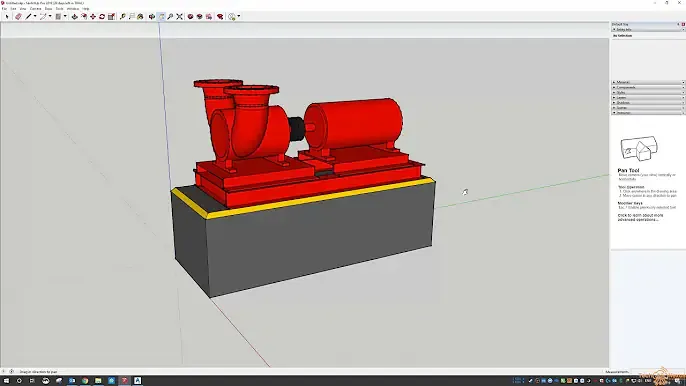Pick the Eraser tool in the toolbar
Image resolution: width=686 pixels, height=386 pixels.
click(18, 17)
